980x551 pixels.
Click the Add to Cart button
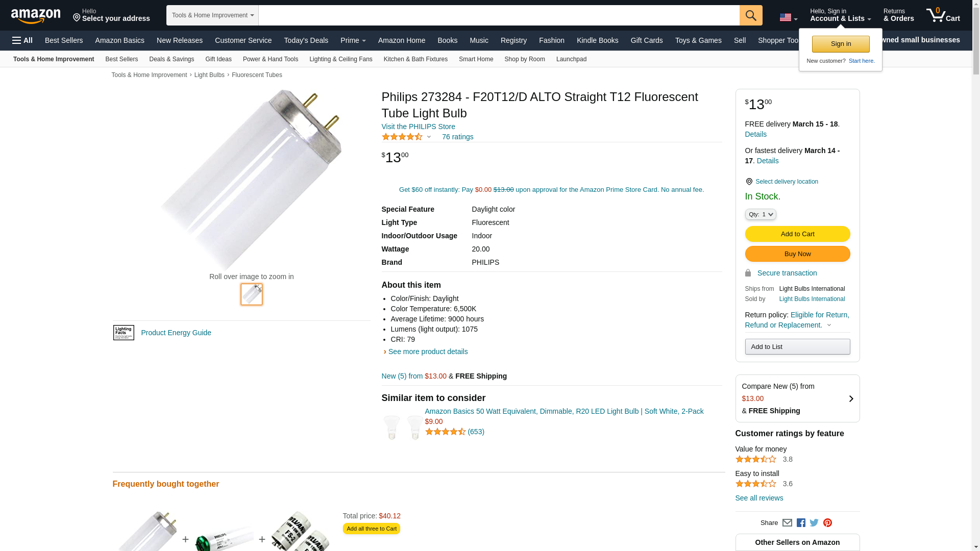point(797,234)
